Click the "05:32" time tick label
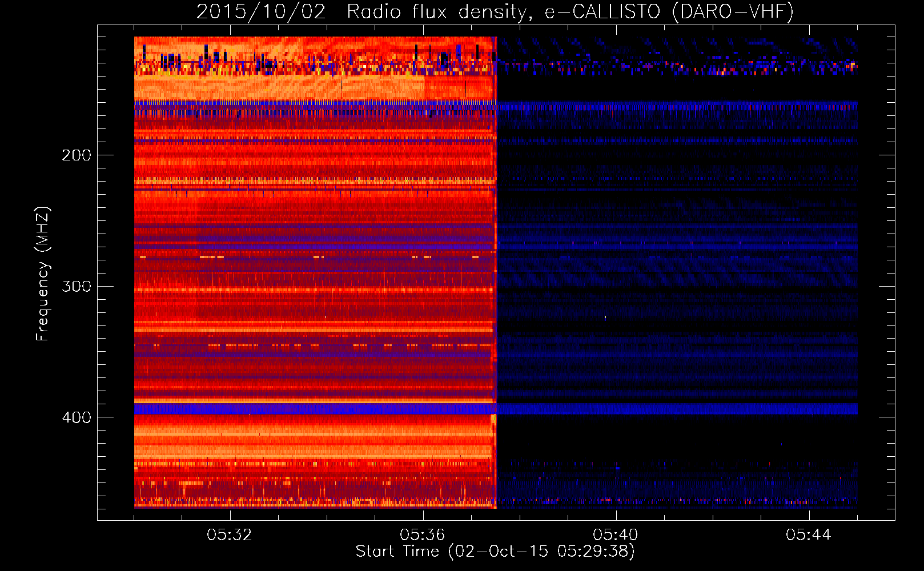The width and height of the screenshot is (924, 571). 230,534
